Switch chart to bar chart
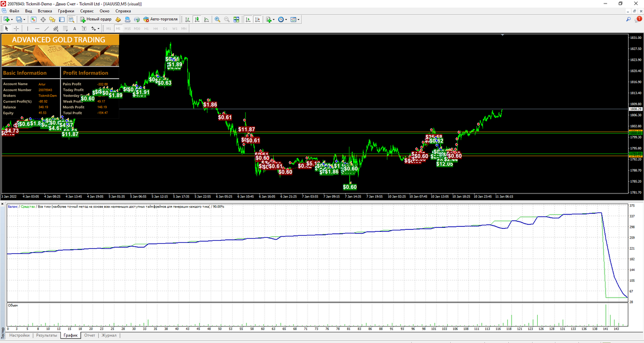The height and width of the screenshot is (343, 644). 187,19
